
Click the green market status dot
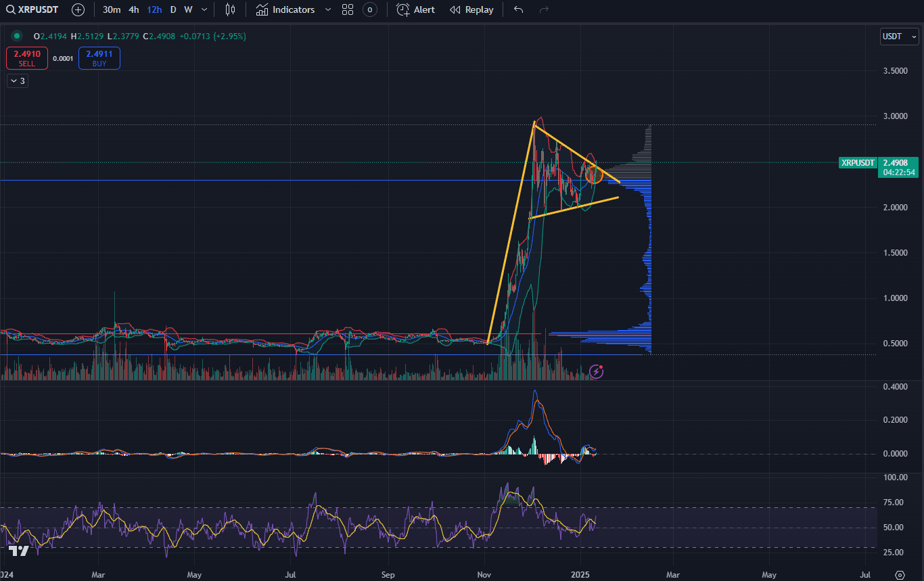point(17,36)
